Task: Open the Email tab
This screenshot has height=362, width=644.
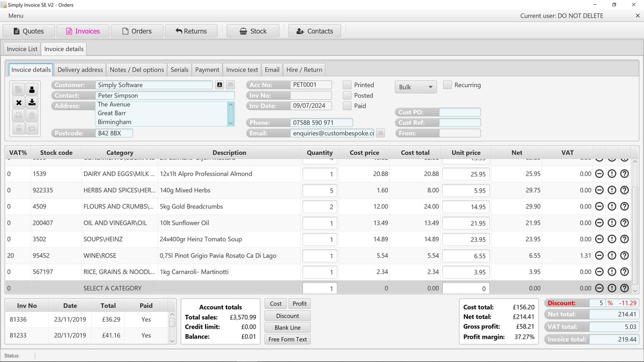Action: point(272,70)
